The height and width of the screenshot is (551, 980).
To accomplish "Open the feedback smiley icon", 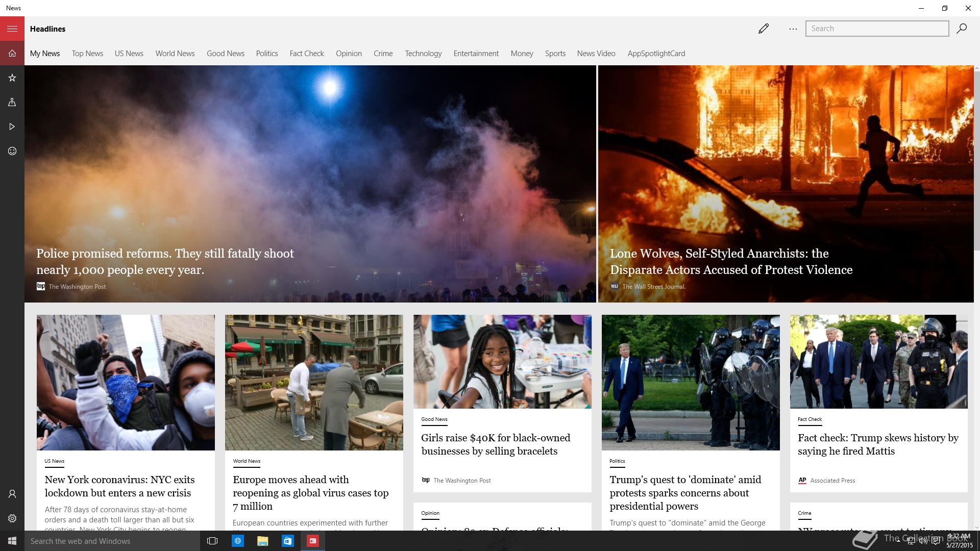I will [12, 151].
